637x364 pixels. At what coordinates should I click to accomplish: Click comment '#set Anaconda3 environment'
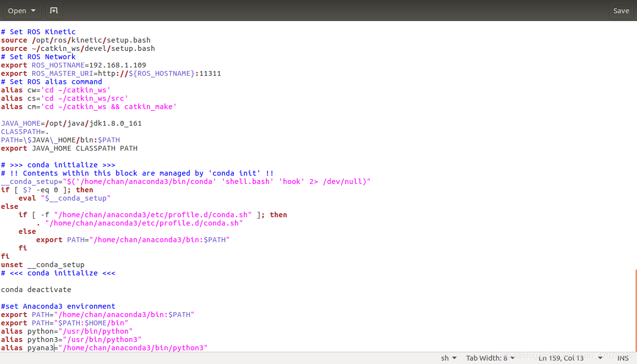click(58, 306)
